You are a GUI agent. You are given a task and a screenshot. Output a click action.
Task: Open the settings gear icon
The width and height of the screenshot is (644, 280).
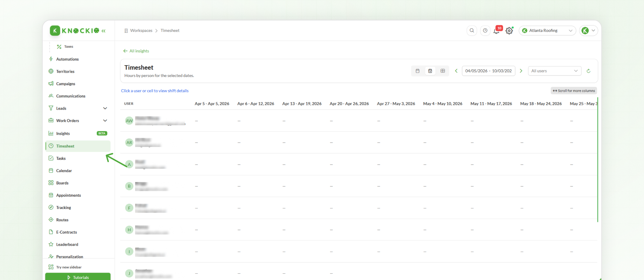pyautogui.click(x=509, y=30)
